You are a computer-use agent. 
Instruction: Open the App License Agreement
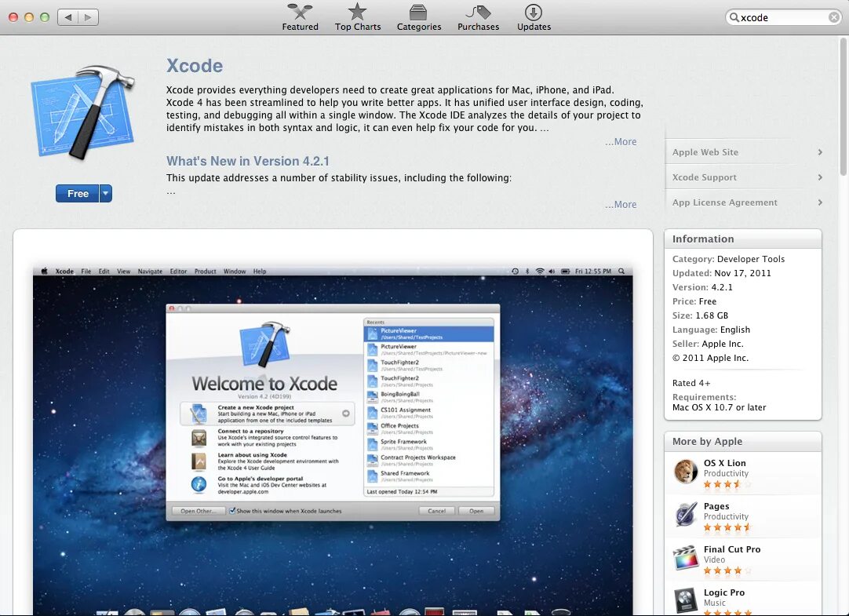click(x=724, y=202)
